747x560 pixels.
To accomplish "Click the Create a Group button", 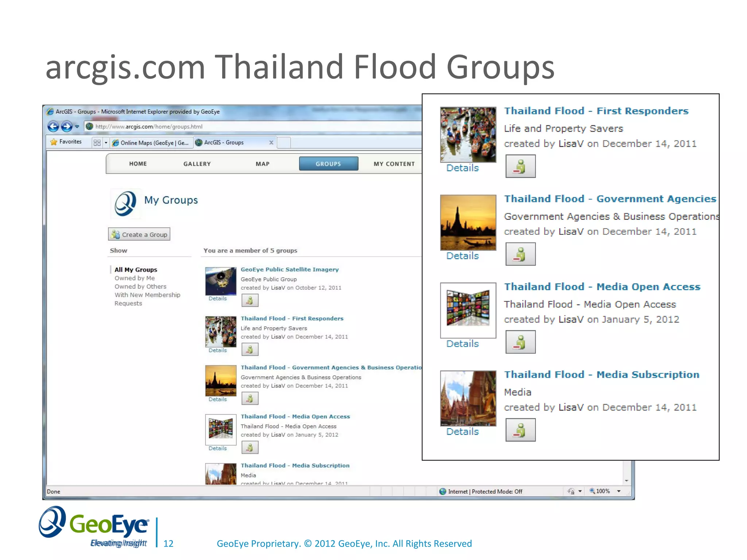I will coord(139,234).
